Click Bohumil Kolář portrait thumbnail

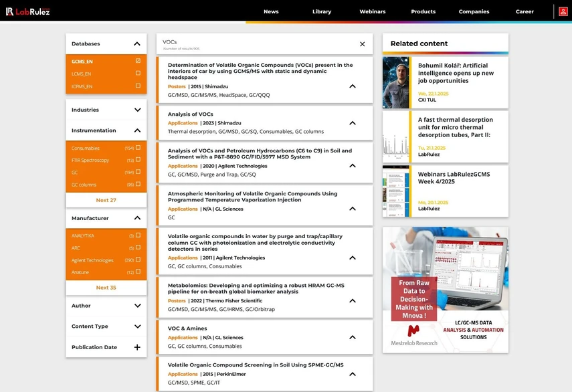396,82
